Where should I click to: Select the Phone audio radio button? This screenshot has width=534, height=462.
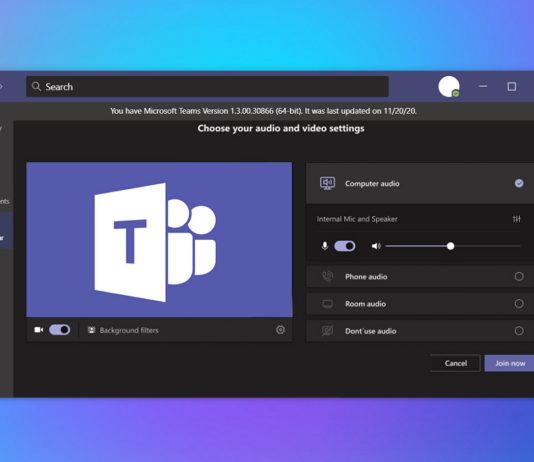519,276
